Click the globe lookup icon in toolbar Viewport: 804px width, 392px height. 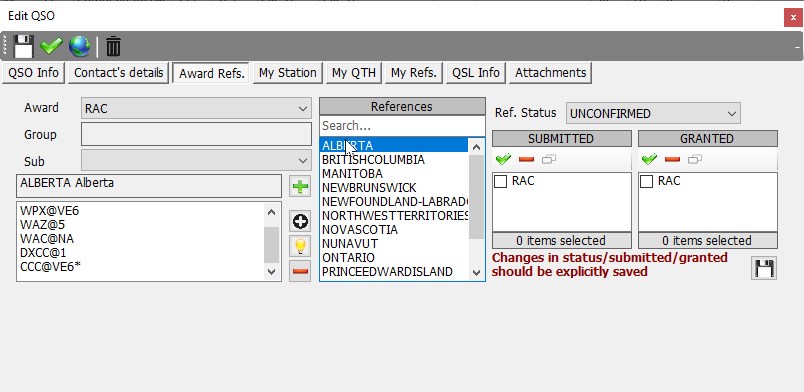coord(79,46)
